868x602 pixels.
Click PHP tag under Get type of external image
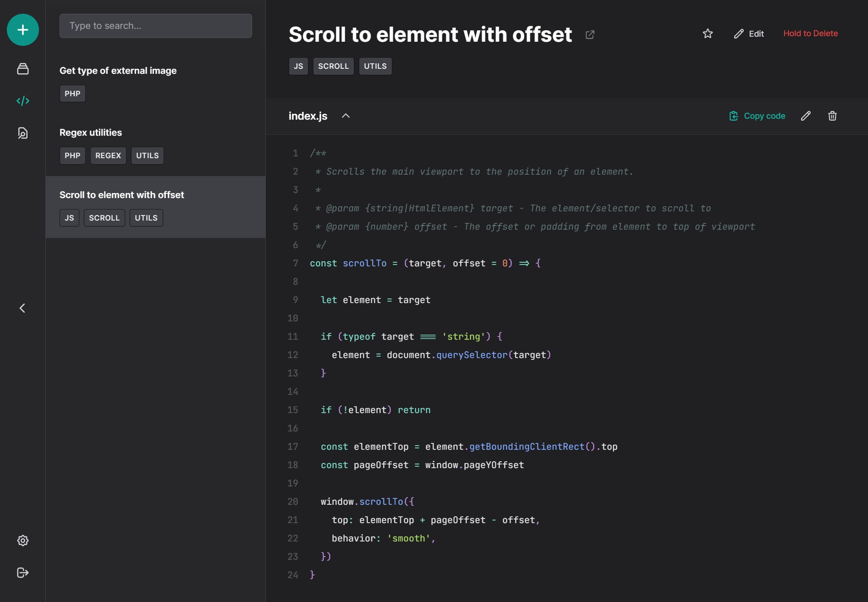72,94
